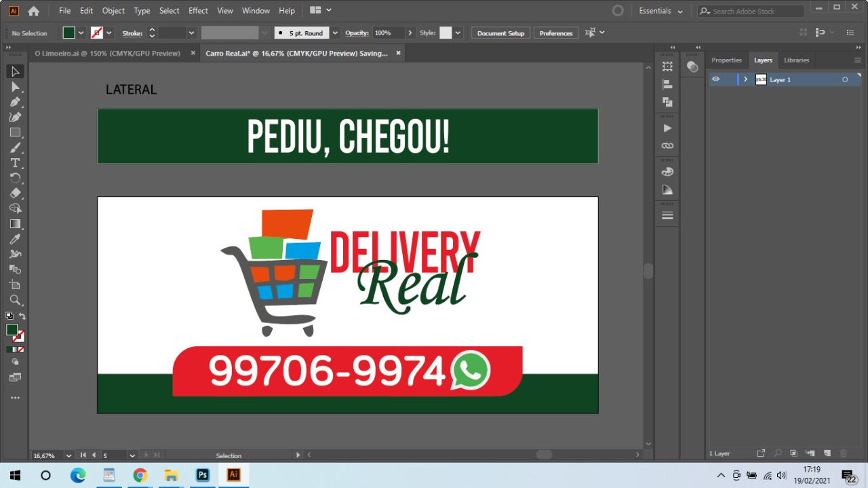
Task: Expand Layer 1 sublayers
Action: [x=745, y=79]
